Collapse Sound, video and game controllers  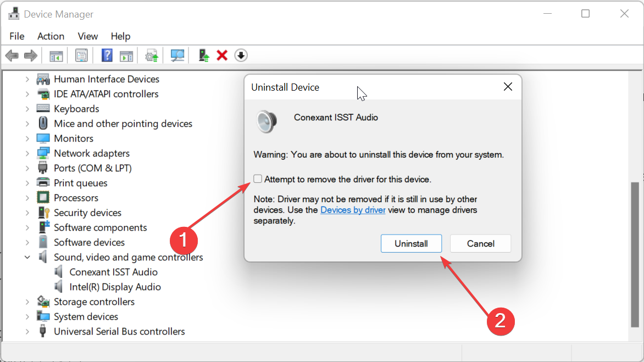pyautogui.click(x=27, y=257)
